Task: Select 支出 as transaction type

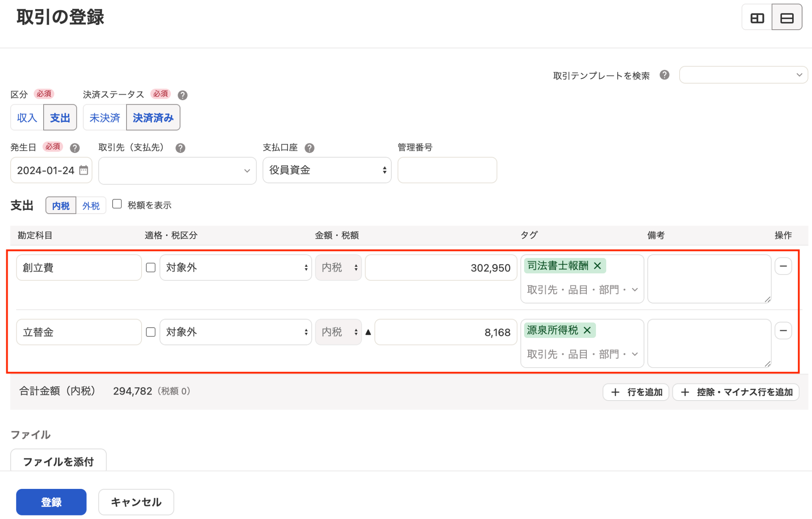Action: [60, 118]
